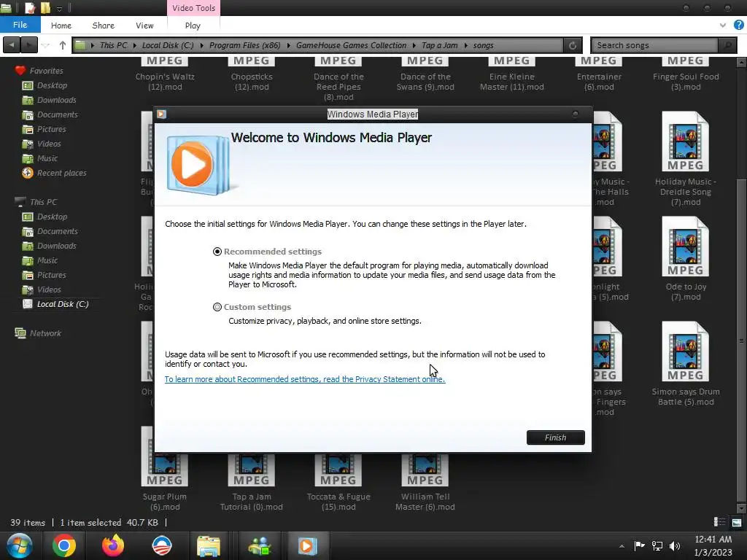Click the Search songs input field
The height and width of the screenshot is (560, 747).
654,45
